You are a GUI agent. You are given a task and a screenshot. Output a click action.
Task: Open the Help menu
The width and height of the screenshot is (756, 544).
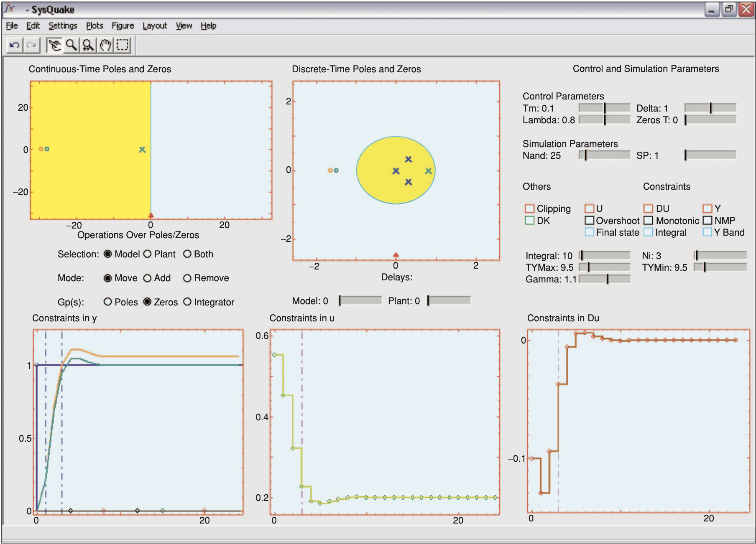tap(208, 26)
